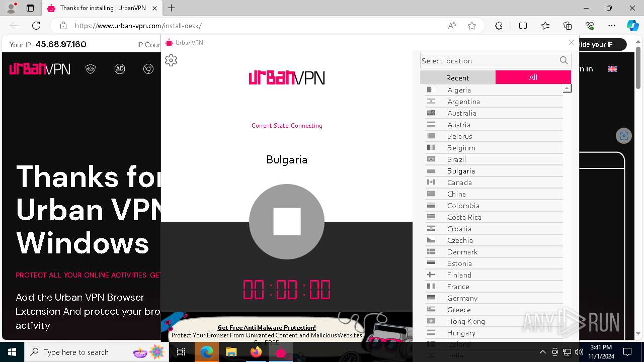This screenshot has width=644, height=362.
Task: Switch to the Recent locations tab
Action: pos(457,77)
